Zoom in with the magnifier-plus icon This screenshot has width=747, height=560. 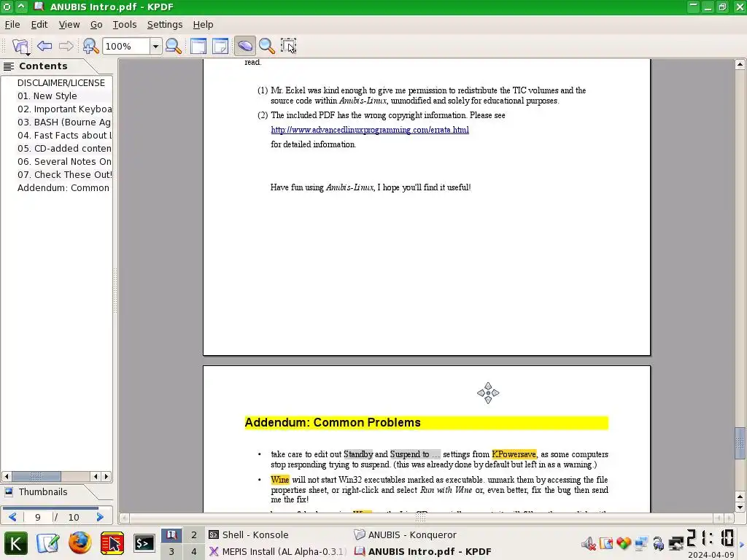(90, 46)
